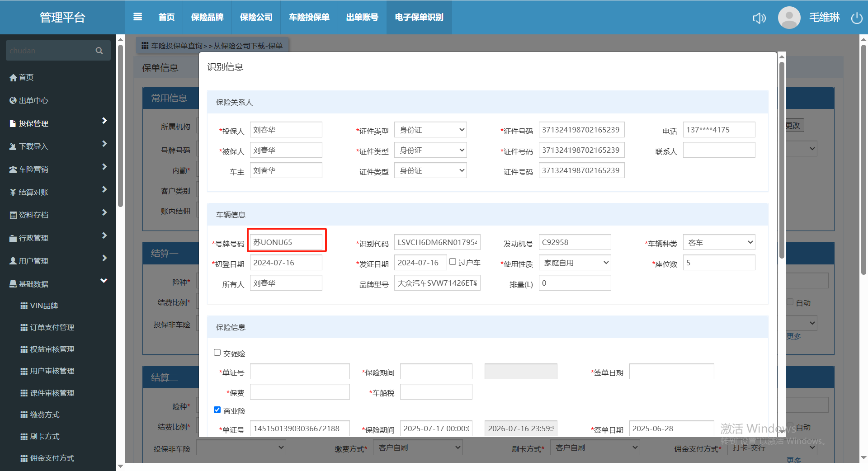The width and height of the screenshot is (868, 471).
Task: Expand the 投保管理 sidebar menu
Action: [58, 123]
